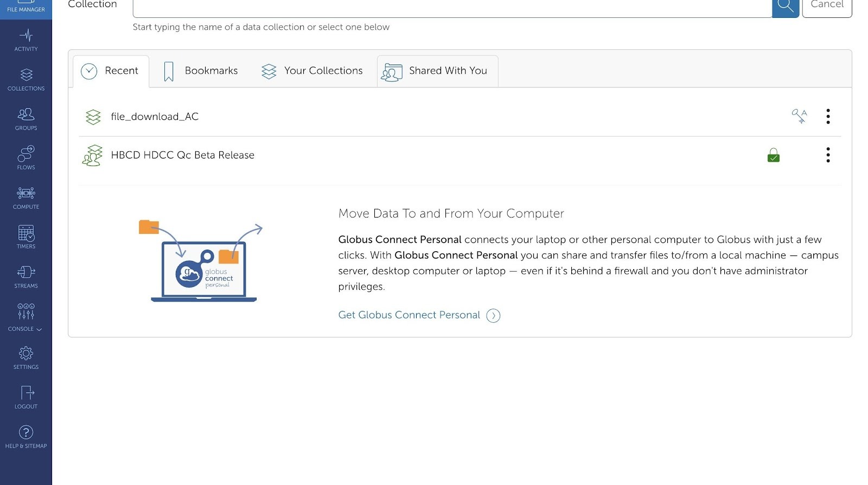Screen dimensions: 868x485
Task: Log out using the Logout icon
Action: 26,398
